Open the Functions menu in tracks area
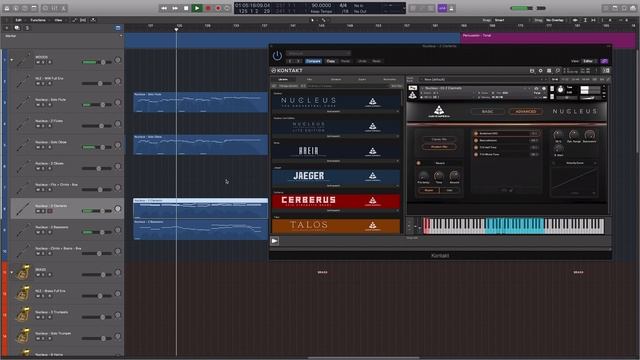Screen dimensions: 640x360 point(38,20)
